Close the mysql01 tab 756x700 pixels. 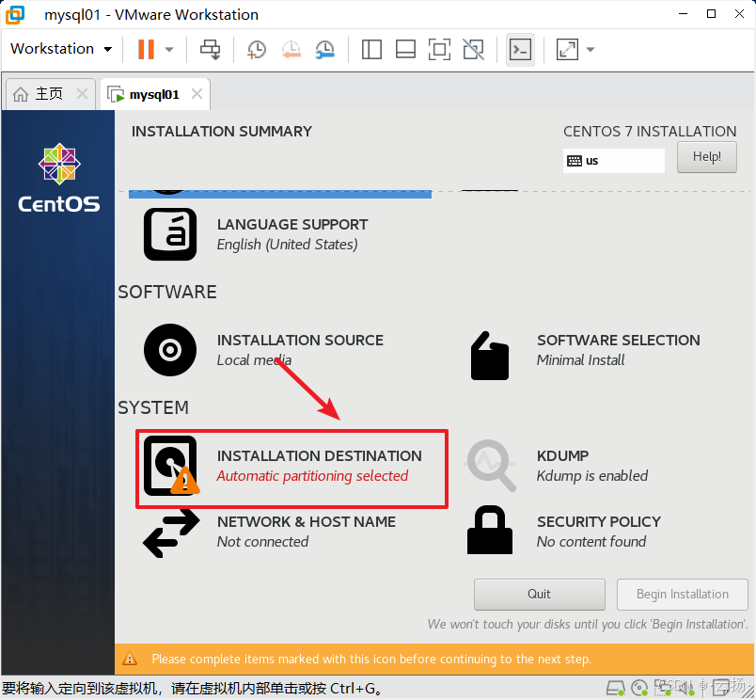[x=197, y=93]
